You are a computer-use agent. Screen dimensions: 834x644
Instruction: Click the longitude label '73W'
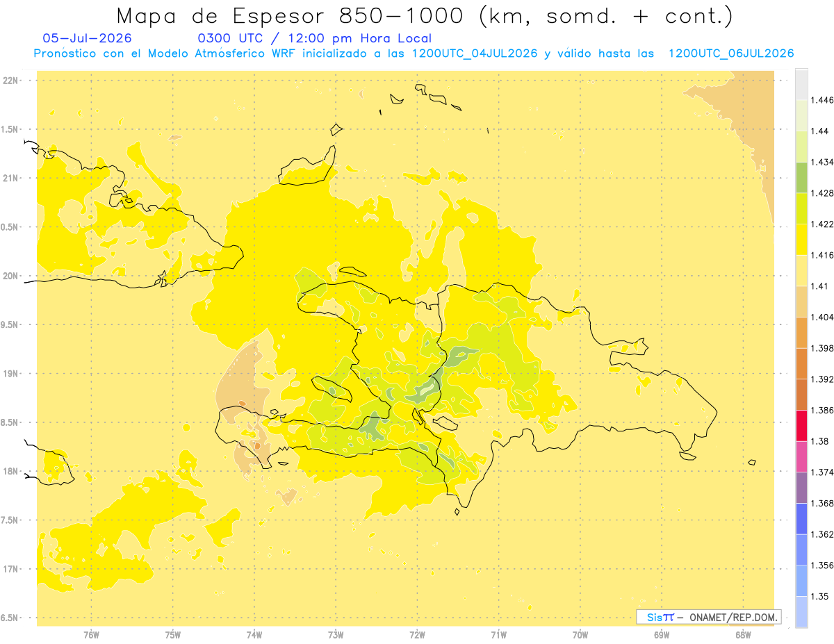[336, 635]
